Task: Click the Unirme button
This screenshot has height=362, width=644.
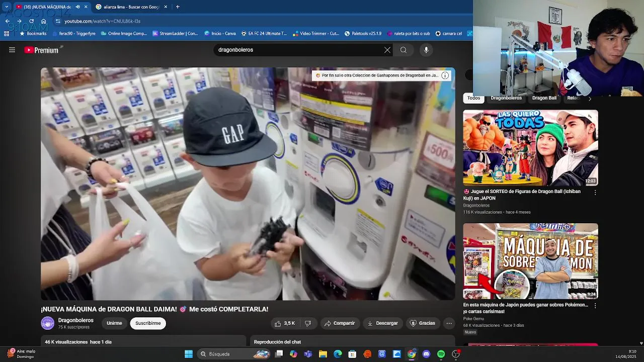Action: (114, 323)
